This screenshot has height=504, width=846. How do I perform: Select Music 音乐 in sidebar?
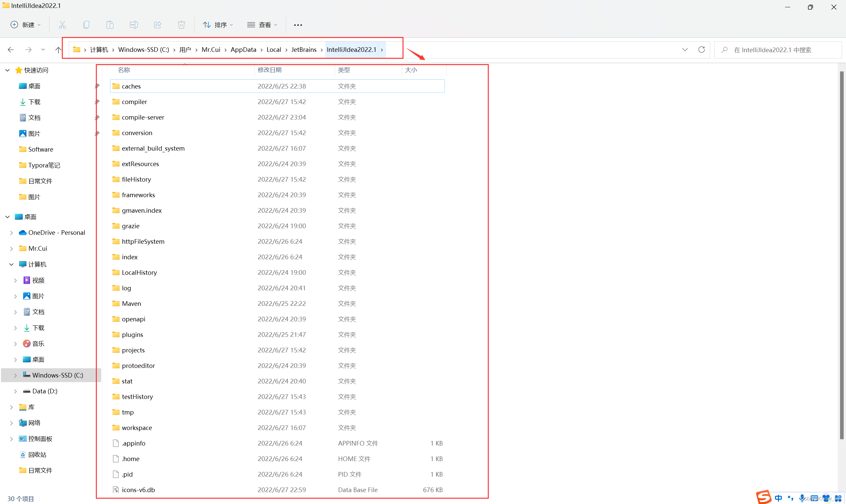coord(38,344)
